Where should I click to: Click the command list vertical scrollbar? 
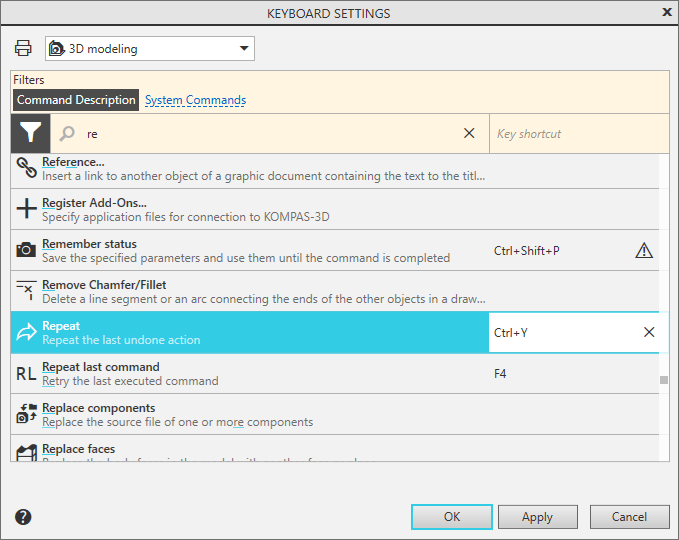(x=664, y=380)
